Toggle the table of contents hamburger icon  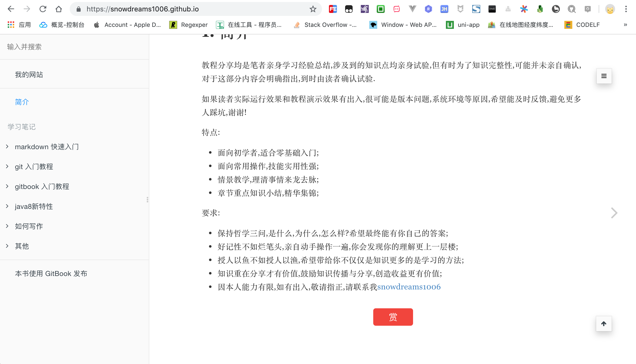(x=604, y=76)
